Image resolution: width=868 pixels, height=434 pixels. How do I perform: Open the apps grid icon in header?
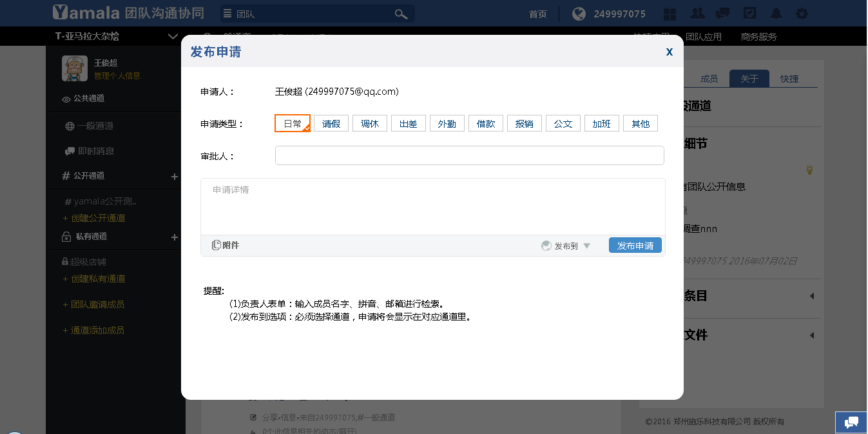click(670, 14)
